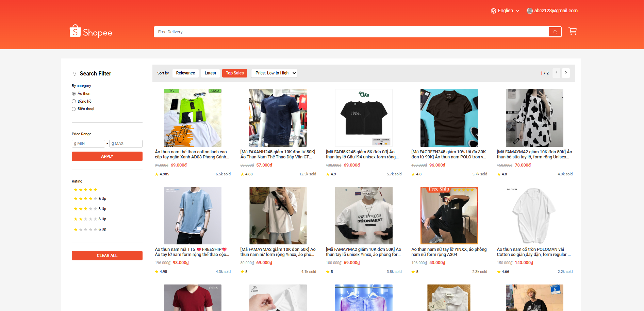Filter by four stars & Up
The height and width of the screenshot is (311, 644).
point(90,199)
